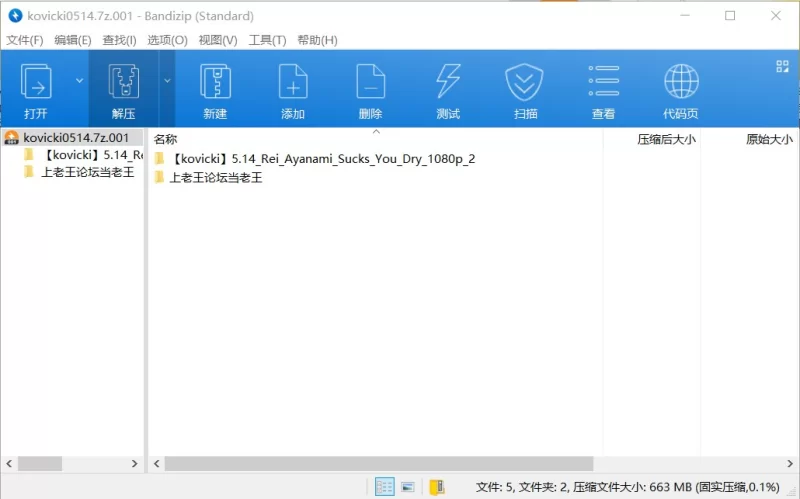The height and width of the screenshot is (499, 800).
Task: Close the Bandizip window
Action: point(776,16)
